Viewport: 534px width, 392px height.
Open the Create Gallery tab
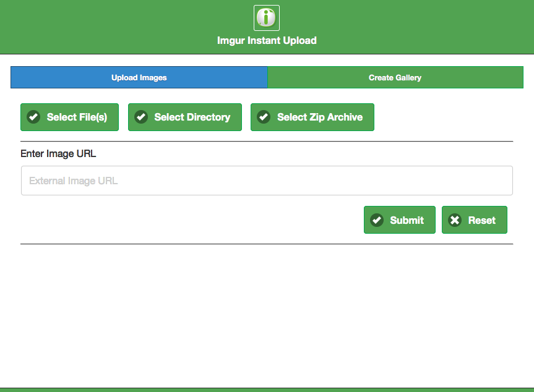395,77
